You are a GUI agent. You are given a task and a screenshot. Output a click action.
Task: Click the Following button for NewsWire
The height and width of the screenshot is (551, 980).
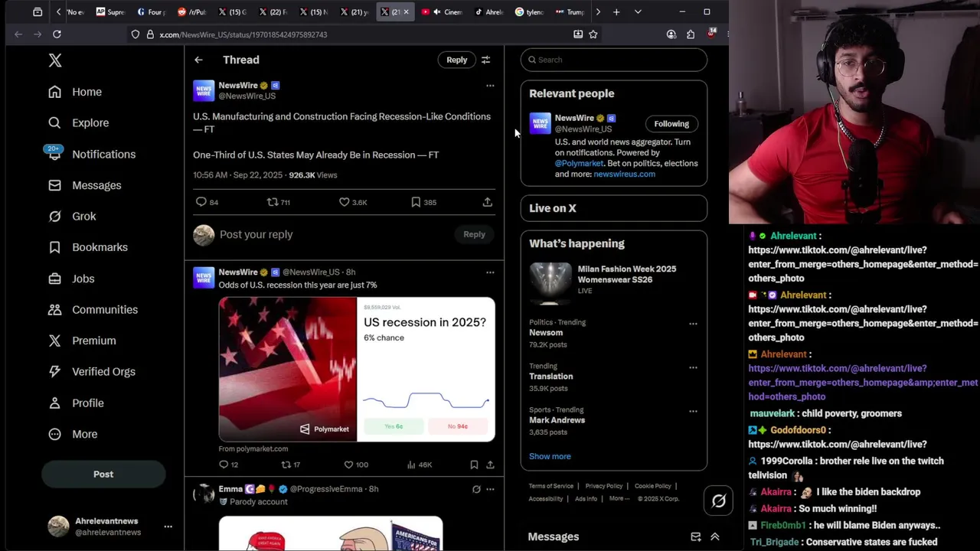(x=671, y=124)
